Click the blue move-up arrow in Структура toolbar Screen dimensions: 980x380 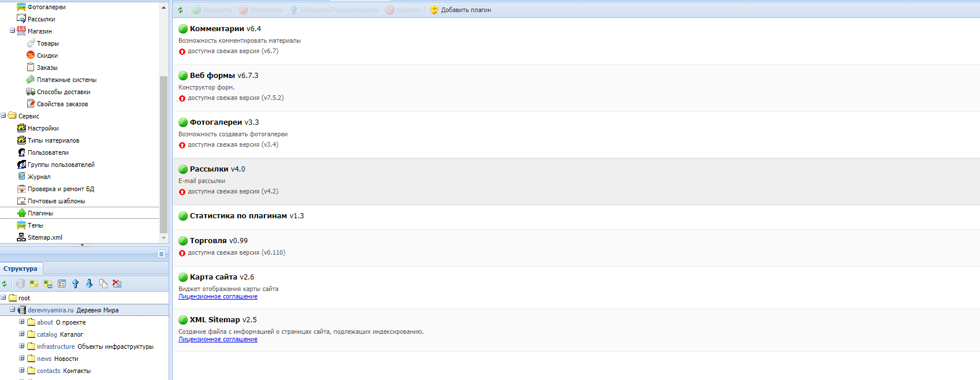75,284
